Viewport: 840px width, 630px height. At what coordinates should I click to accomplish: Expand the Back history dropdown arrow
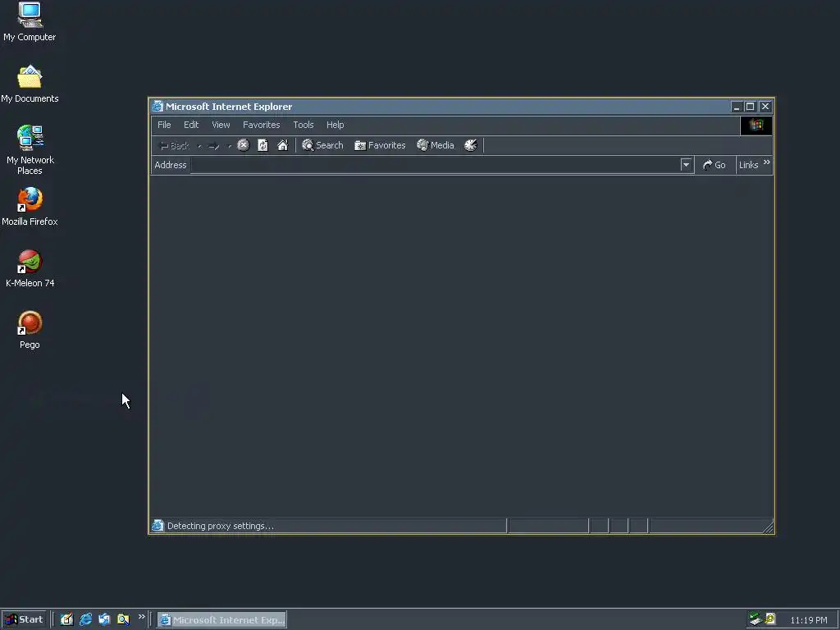[199, 146]
